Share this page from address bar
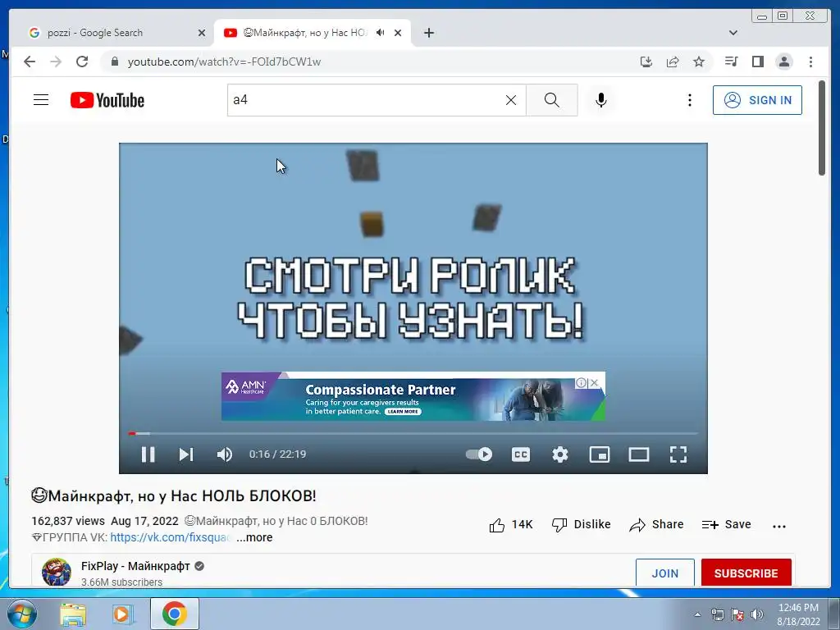 [673, 62]
